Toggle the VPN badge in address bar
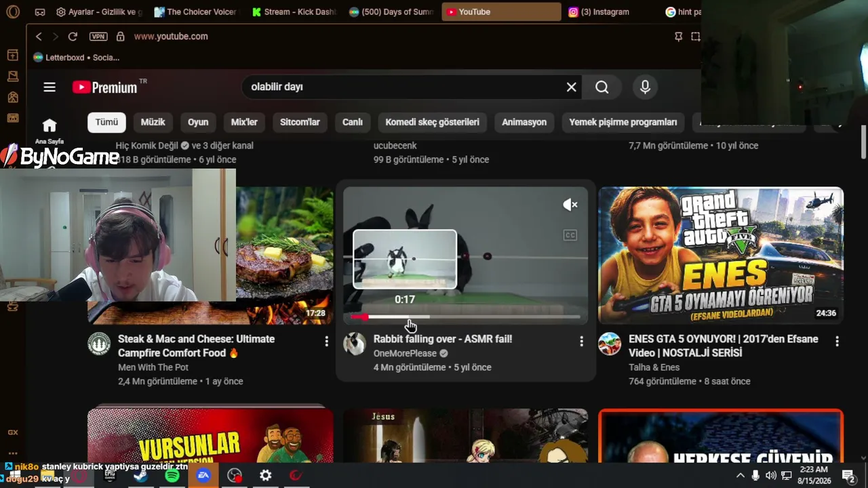This screenshot has height=488, width=868. pyautogui.click(x=98, y=37)
